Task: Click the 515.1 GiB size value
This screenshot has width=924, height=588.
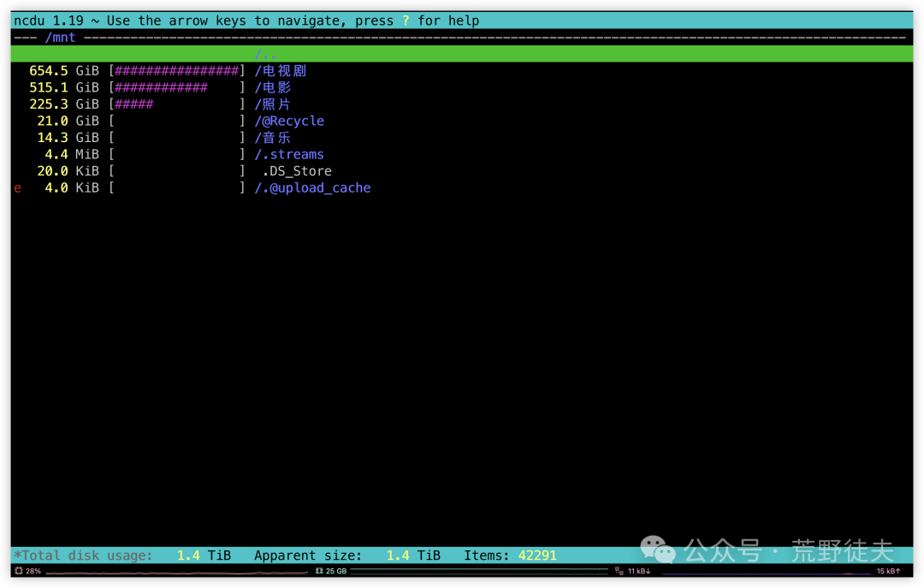Action: [x=64, y=87]
